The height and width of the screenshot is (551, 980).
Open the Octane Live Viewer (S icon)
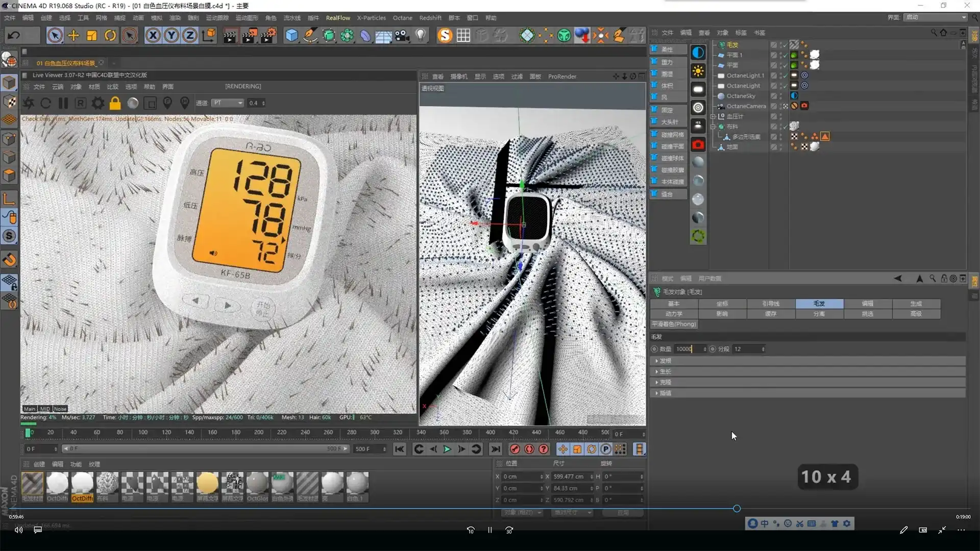(445, 35)
